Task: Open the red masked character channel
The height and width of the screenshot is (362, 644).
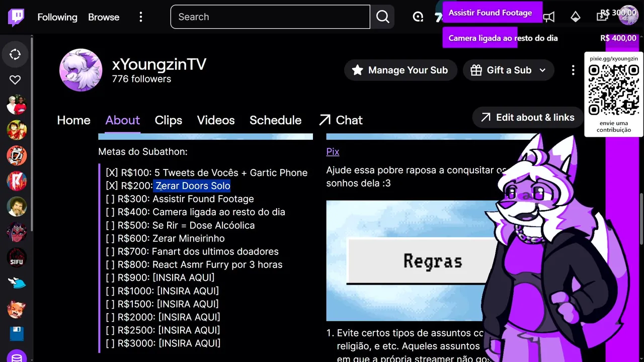Action: point(17,232)
